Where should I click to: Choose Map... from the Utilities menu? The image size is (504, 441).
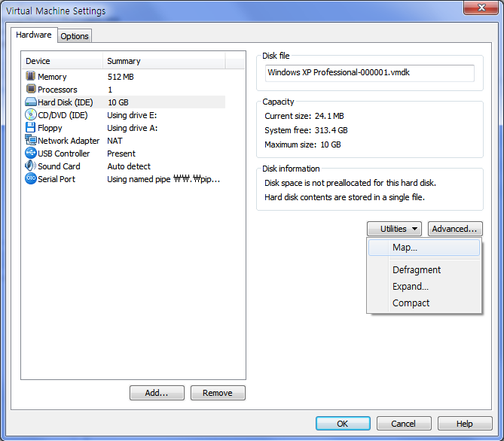[x=424, y=248]
